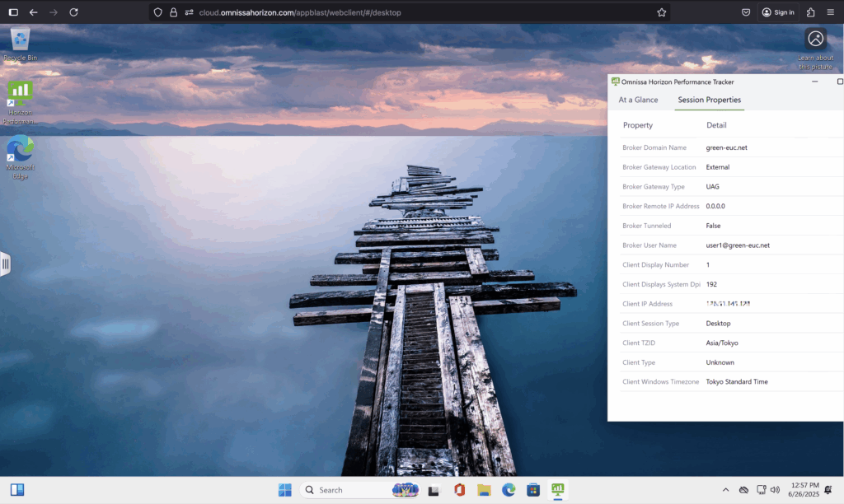844x504 pixels.
Task: Click the browser Sign in button
Action: pyautogui.click(x=777, y=12)
